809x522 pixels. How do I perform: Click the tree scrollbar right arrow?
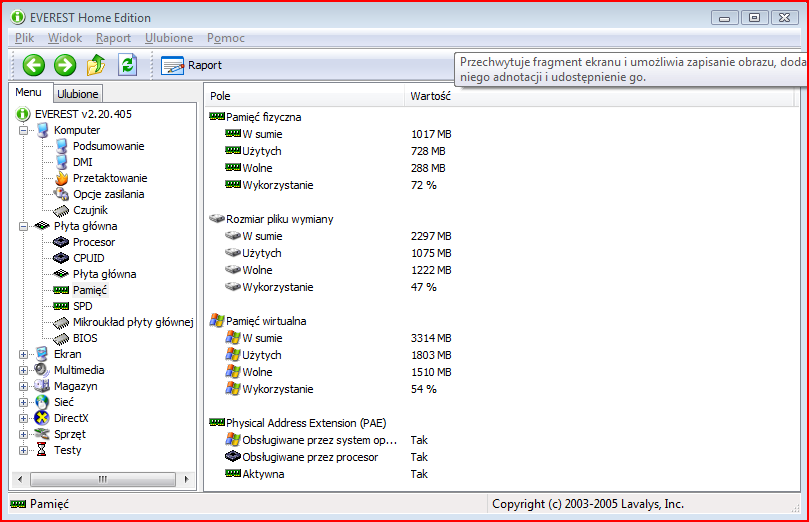(186, 479)
